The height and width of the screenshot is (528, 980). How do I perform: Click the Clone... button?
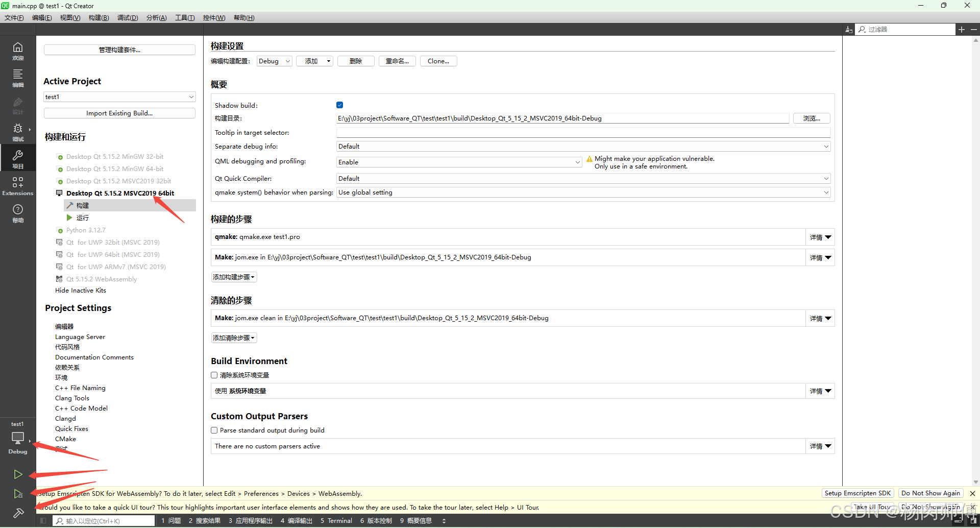[x=438, y=61]
